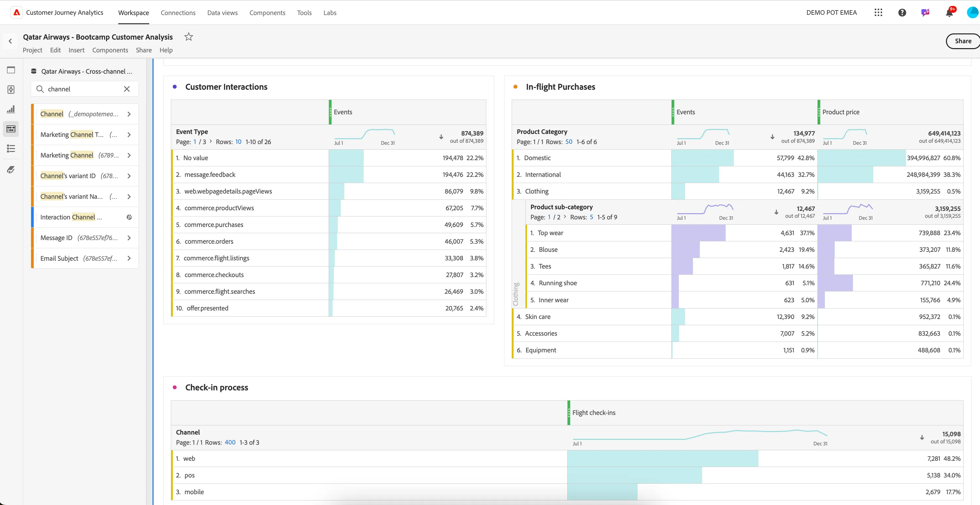Focus the channel search field
Image resolution: width=980 pixels, height=505 pixels.
pos(84,89)
